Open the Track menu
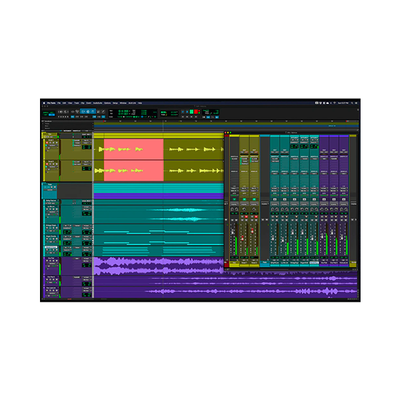 [77, 103]
